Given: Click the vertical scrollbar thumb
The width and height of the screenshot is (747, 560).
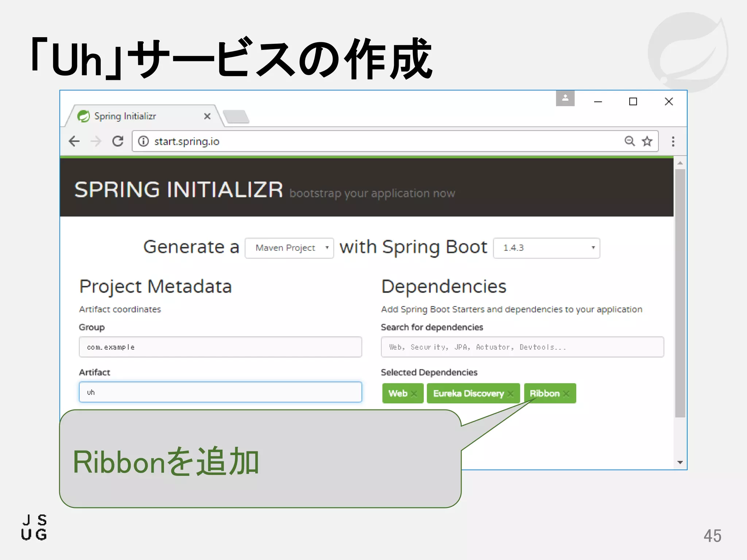Looking at the screenshot, I should coord(680,293).
